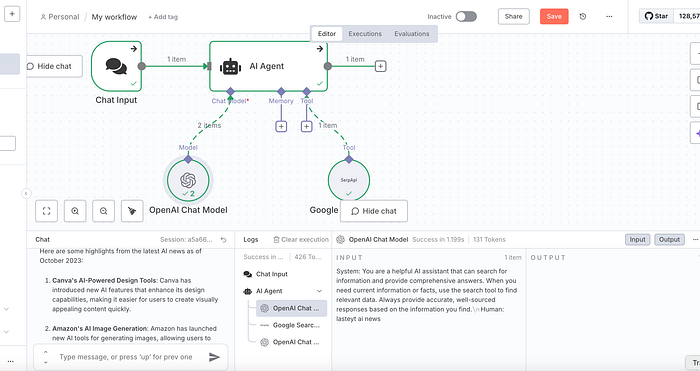The image size is (700, 371).
Task: Select the Chat Input node icon
Action: (116, 66)
